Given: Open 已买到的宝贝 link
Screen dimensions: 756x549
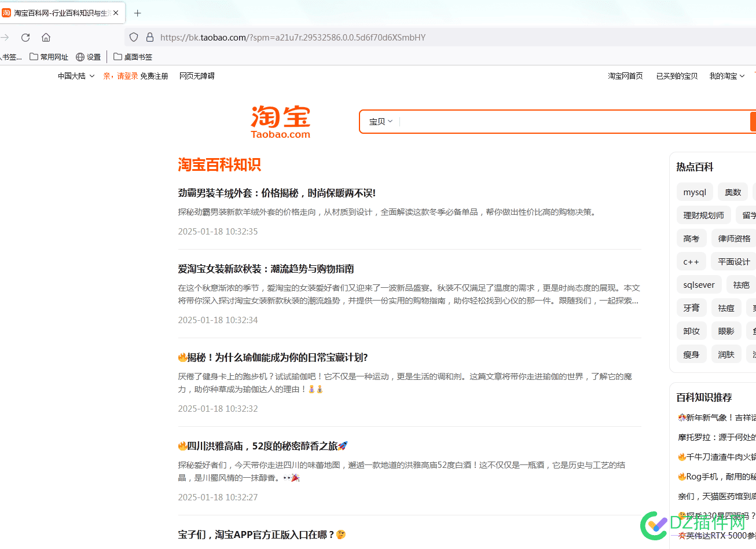Looking at the screenshot, I should tap(677, 76).
